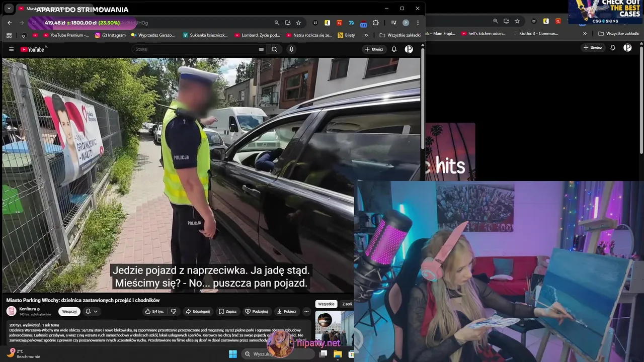Click Zapisz to save the video
Image resolution: width=644 pixels, height=362 pixels.
click(x=227, y=311)
